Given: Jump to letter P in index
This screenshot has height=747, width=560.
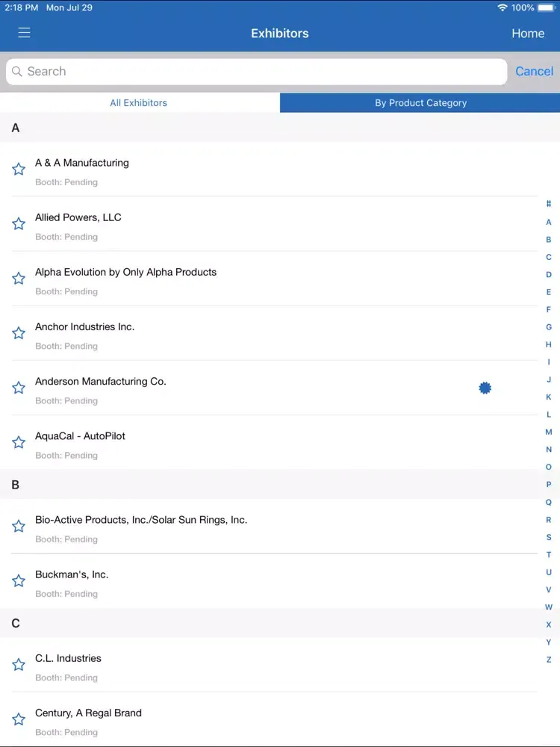Looking at the screenshot, I should pos(549,485).
